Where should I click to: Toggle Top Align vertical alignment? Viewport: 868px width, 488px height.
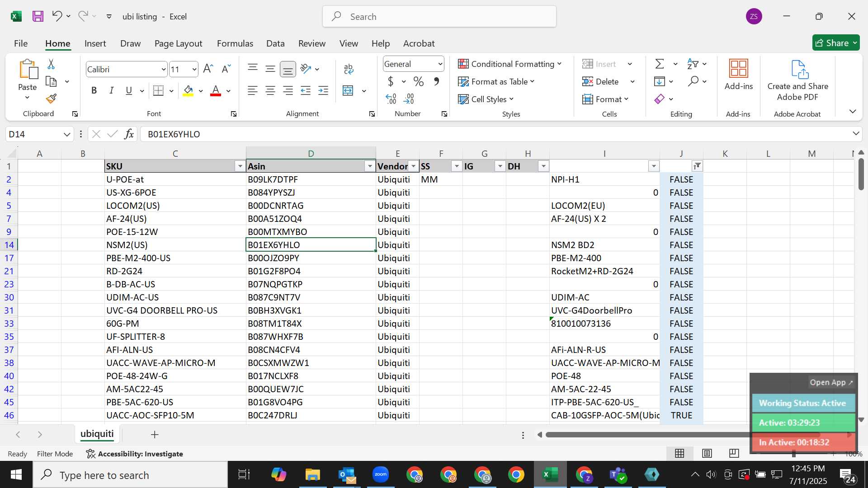click(x=253, y=69)
